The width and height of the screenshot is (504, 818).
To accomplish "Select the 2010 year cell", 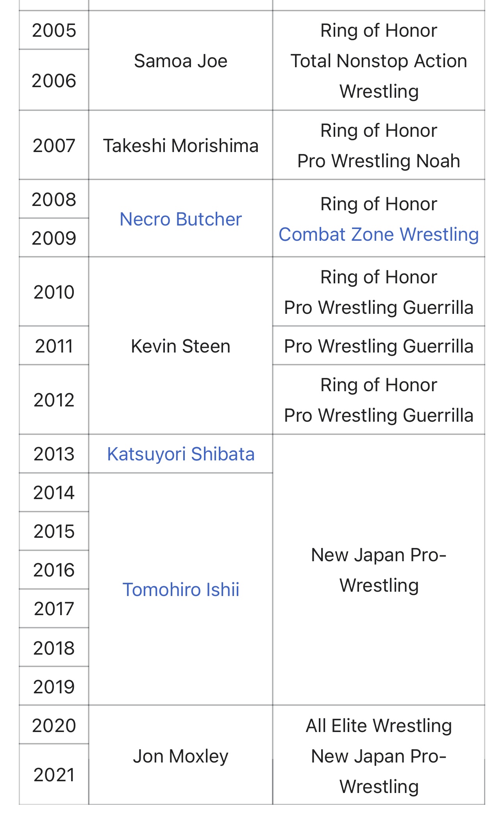I will [54, 292].
